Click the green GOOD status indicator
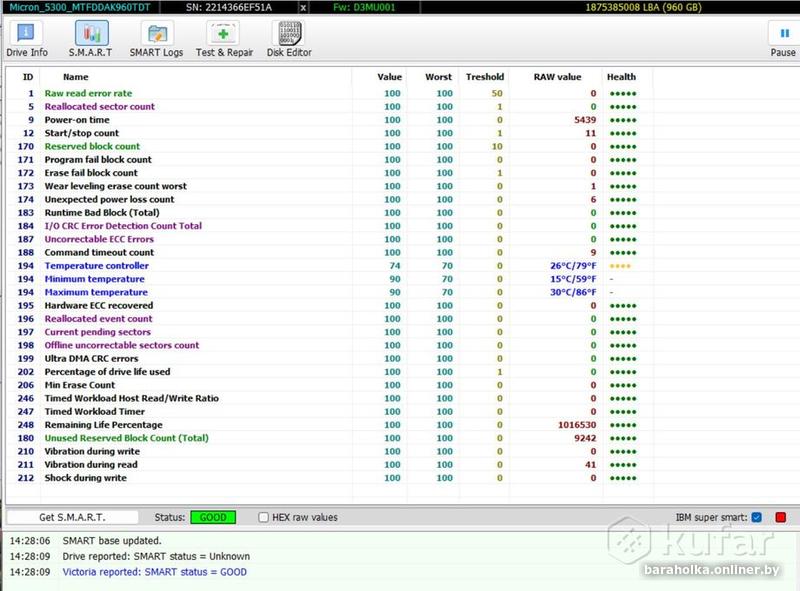 [x=213, y=518]
